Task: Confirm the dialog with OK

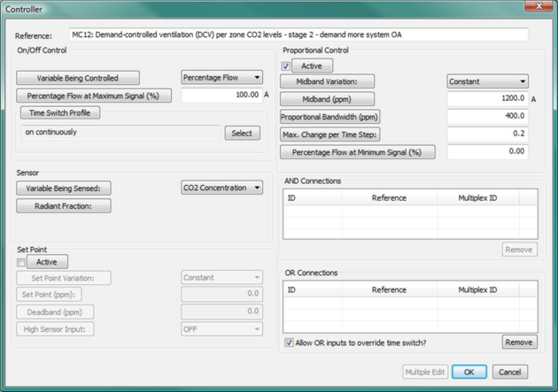Action: click(469, 373)
